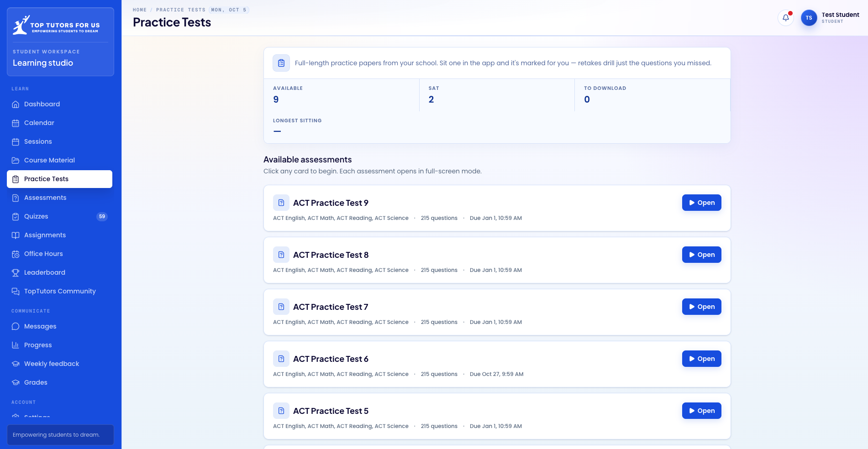The width and height of the screenshot is (868, 449).
Task: Select the ACT Practice Test 8 title
Action: [331, 255]
